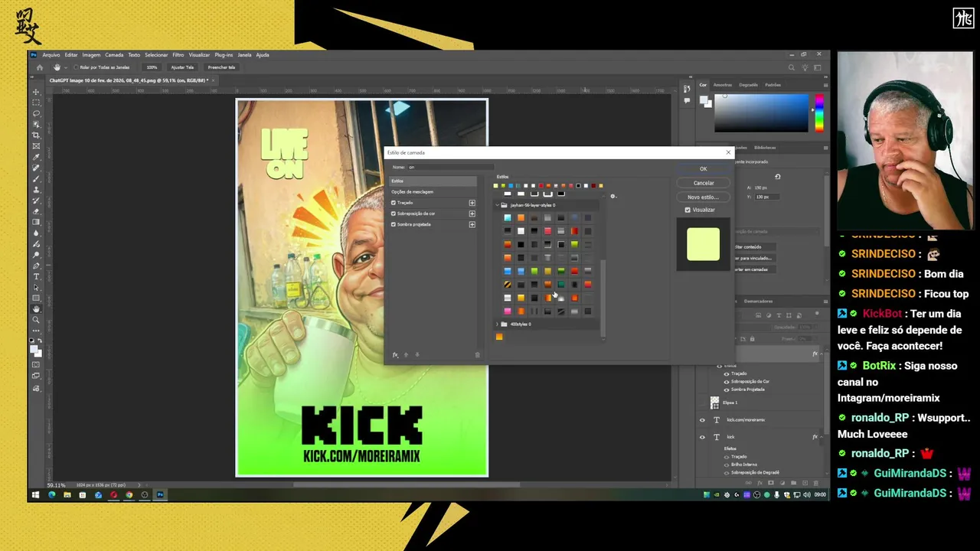Add another Traçado effect with plus icon
This screenshot has height=551, width=980.
472,203
